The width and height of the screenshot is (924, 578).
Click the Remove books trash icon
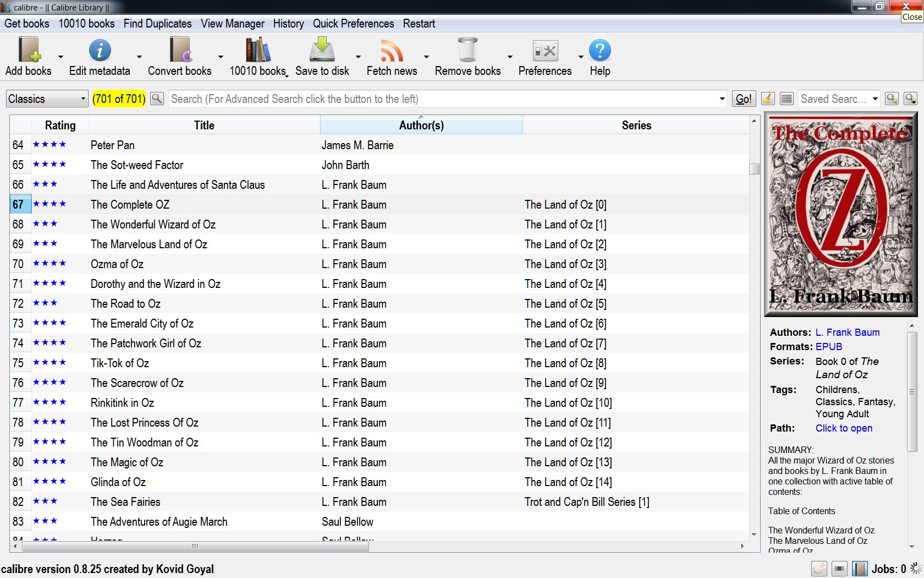pos(468,50)
